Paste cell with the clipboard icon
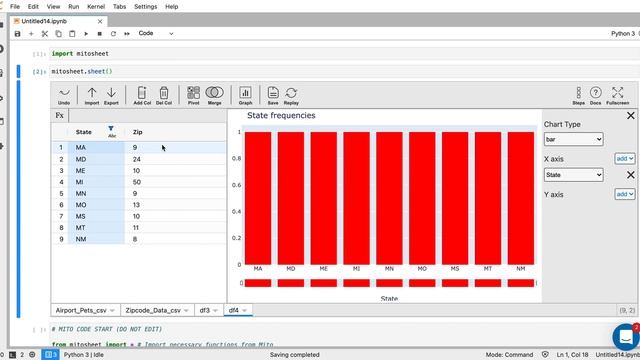The image size is (640, 360). pos(72,33)
